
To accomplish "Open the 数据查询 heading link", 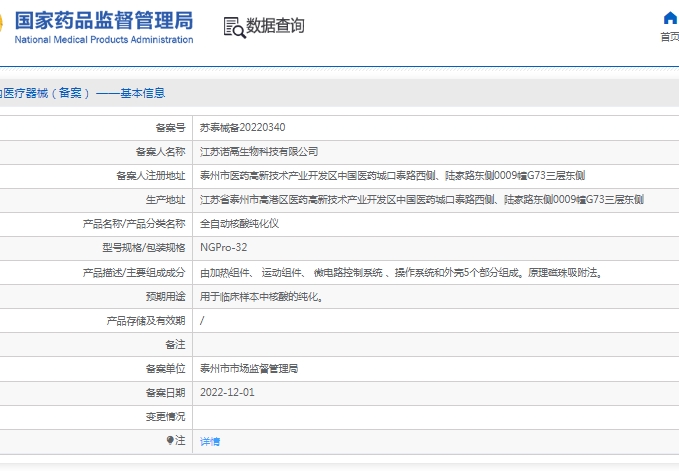I will (x=275, y=26).
